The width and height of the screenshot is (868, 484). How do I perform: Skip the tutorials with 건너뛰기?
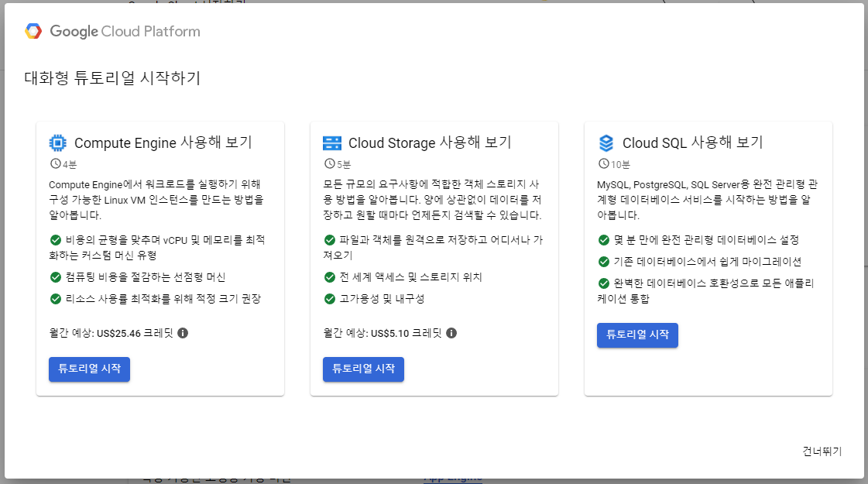click(822, 451)
